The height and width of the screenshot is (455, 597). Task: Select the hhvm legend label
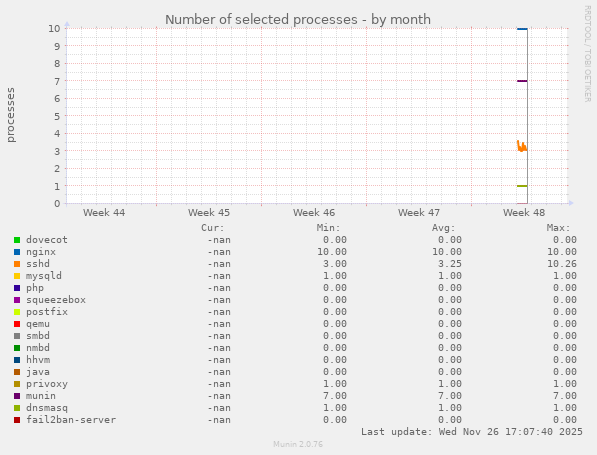coord(38,360)
